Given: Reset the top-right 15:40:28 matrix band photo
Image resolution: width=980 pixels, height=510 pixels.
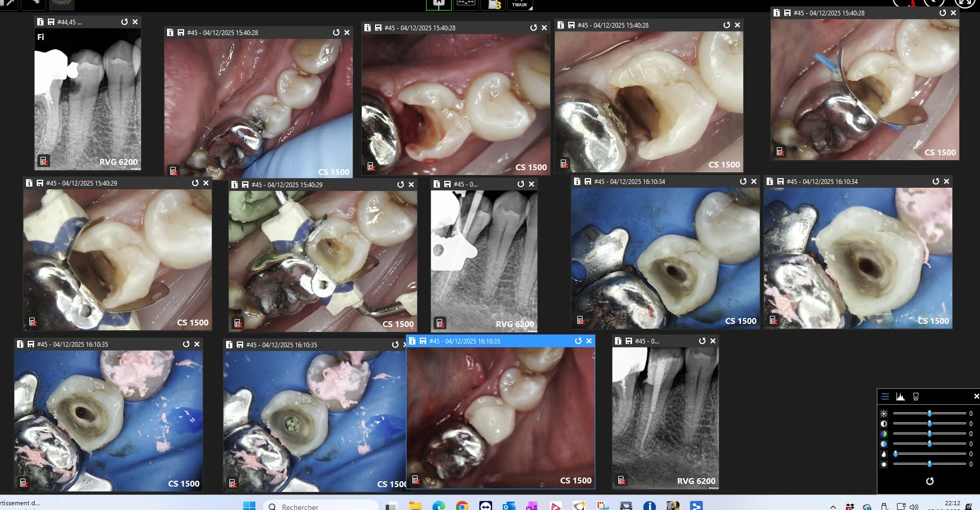Looking at the screenshot, I should point(942,13).
